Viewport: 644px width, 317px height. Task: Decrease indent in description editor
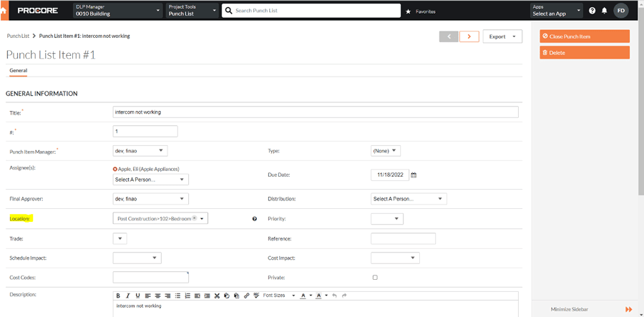[197, 296]
